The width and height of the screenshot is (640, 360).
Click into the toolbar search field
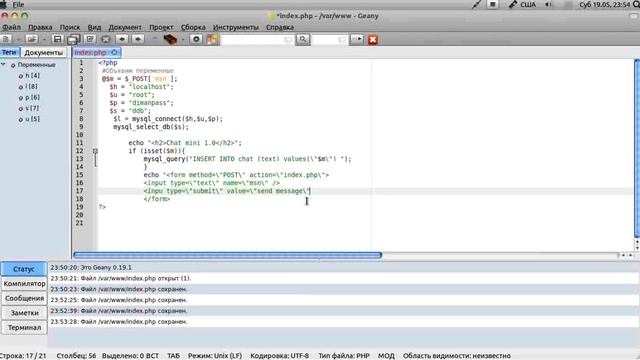[257, 39]
